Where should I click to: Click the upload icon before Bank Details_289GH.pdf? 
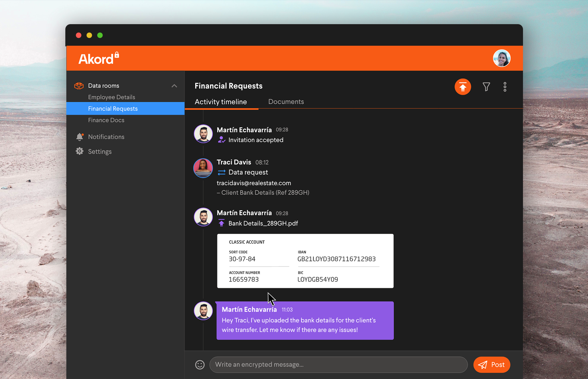[x=221, y=223]
